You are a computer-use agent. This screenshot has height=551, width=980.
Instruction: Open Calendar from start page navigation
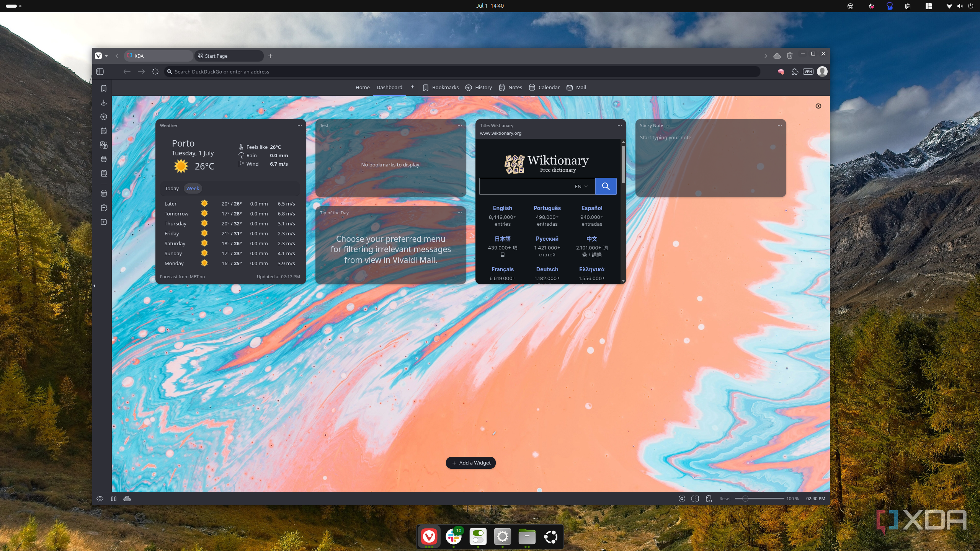(x=544, y=87)
